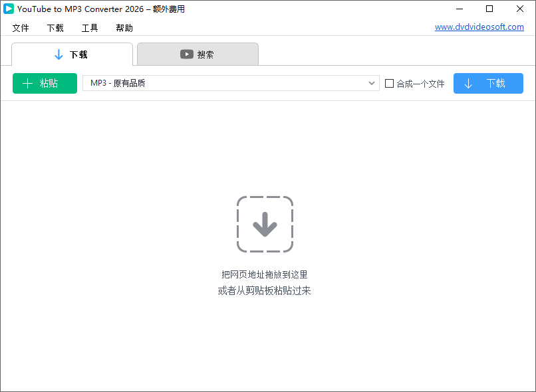Click the plus icon inside the green 粘贴 button
This screenshot has height=392, width=536.
(x=26, y=83)
